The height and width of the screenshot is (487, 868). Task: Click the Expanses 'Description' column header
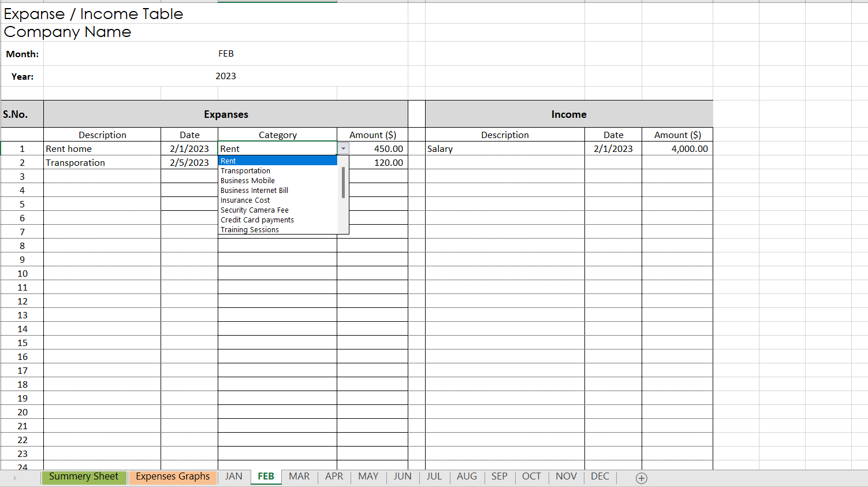pyautogui.click(x=102, y=135)
